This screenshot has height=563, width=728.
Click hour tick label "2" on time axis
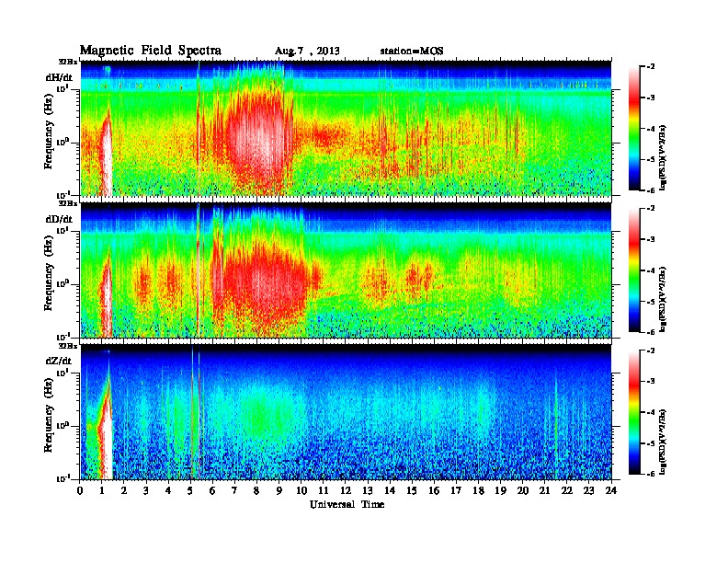click(124, 490)
